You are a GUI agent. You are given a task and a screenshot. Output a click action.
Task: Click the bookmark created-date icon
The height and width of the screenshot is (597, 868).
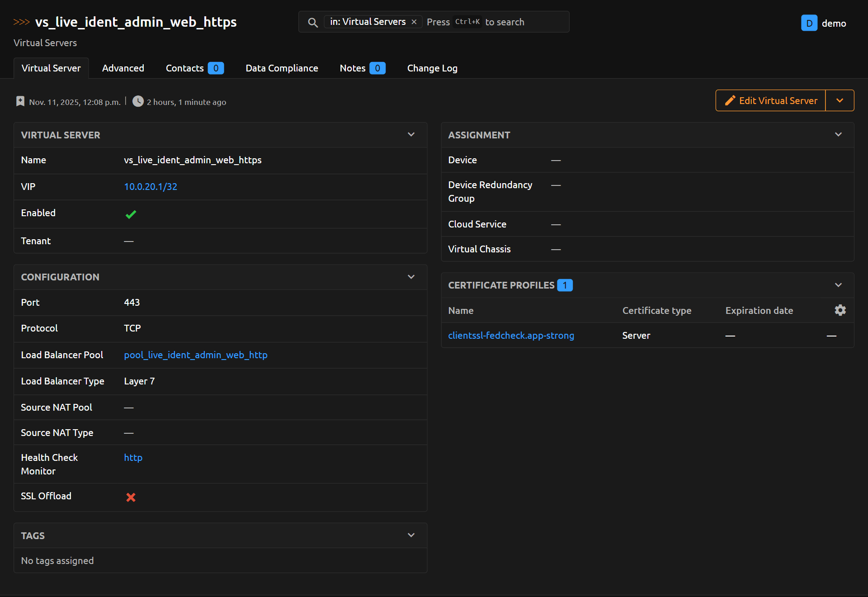[20, 101]
